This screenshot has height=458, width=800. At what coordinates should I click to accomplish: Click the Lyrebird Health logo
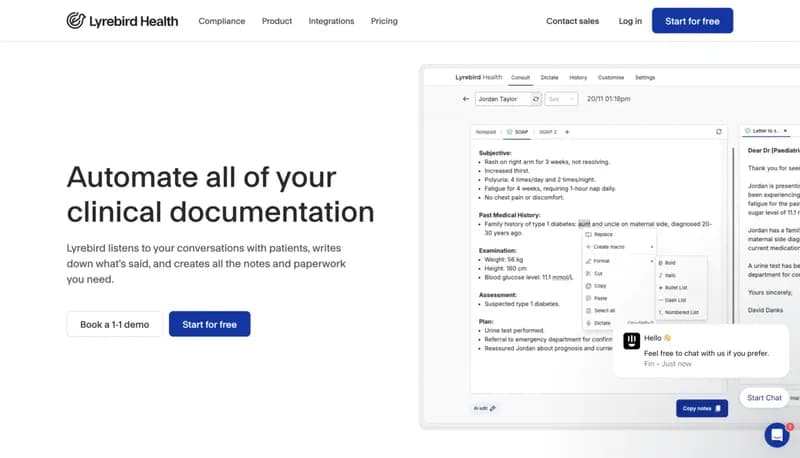coord(122,21)
